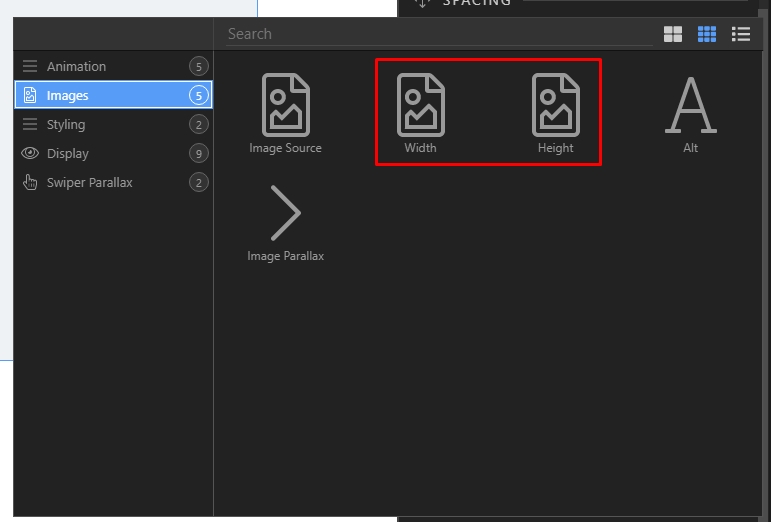The height and width of the screenshot is (522, 771).
Task: Select the Height image attribute
Action: [x=556, y=114]
